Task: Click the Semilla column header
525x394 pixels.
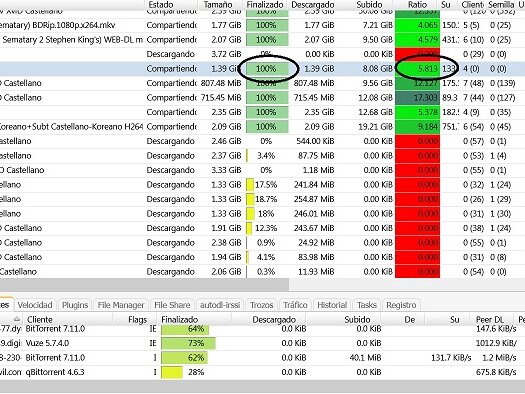Action: 501,5
